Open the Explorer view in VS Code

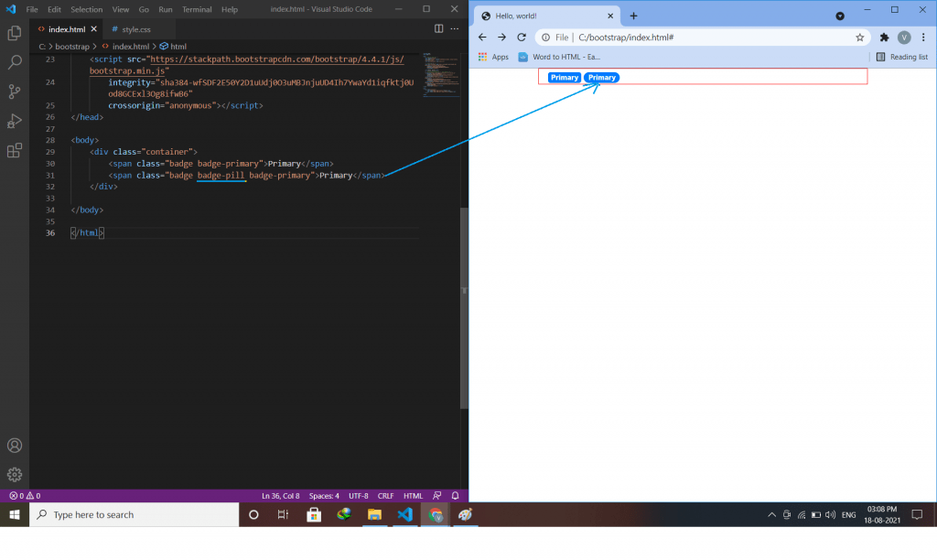[x=15, y=33]
